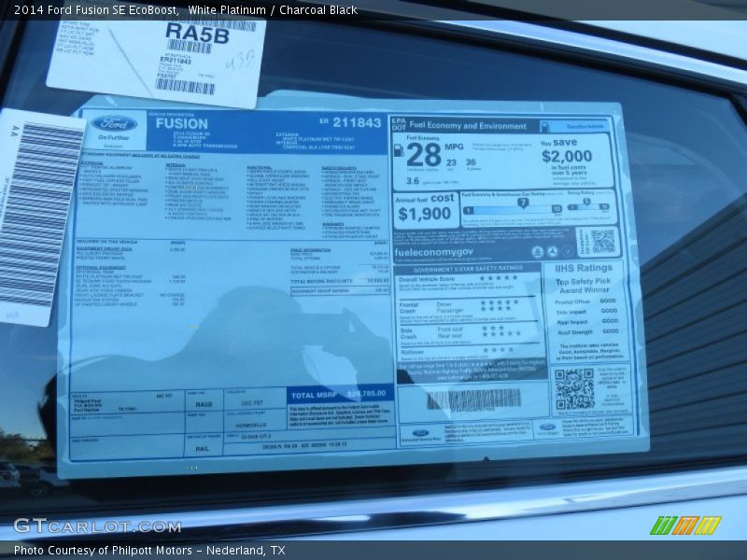This screenshot has width=747, height=560.
Task: Click the 'Roof Strength GOOD' rating row
Action: 588,332
